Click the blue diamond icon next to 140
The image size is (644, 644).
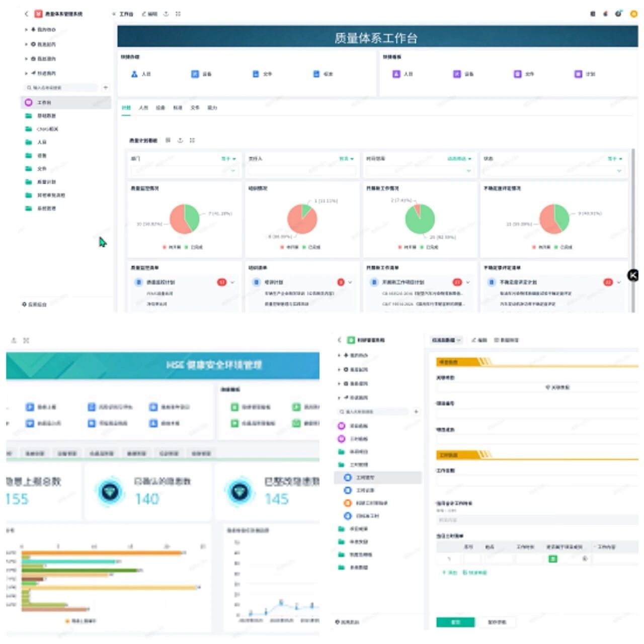110,492
